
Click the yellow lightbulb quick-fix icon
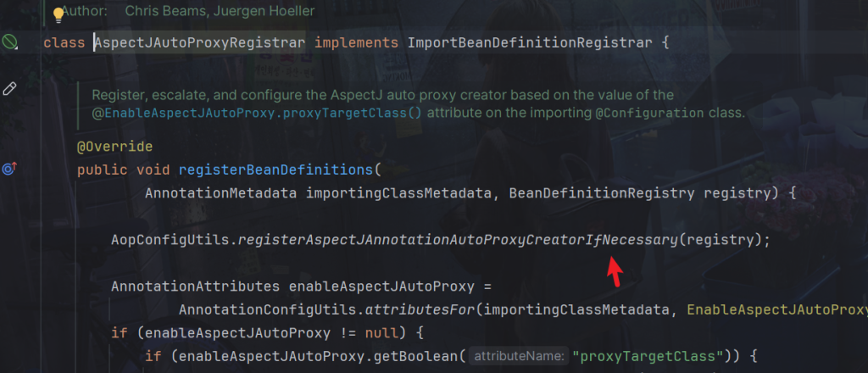pyautogui.click(x=58, y=14)
